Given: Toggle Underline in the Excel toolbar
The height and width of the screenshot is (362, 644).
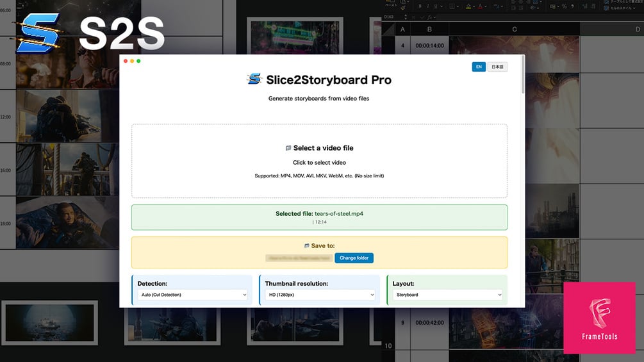Looking at the screenshot, I should coord(436,6).
